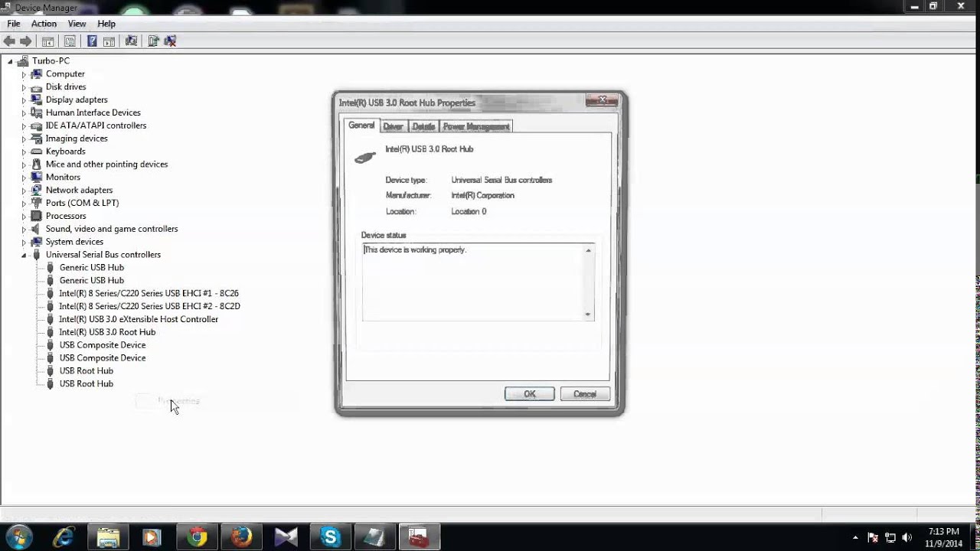Image resolution: width=980 pixels, height=551 pixels.
Task: Expand Mice and other pointing devices
Action: click(x=24, y=165)
